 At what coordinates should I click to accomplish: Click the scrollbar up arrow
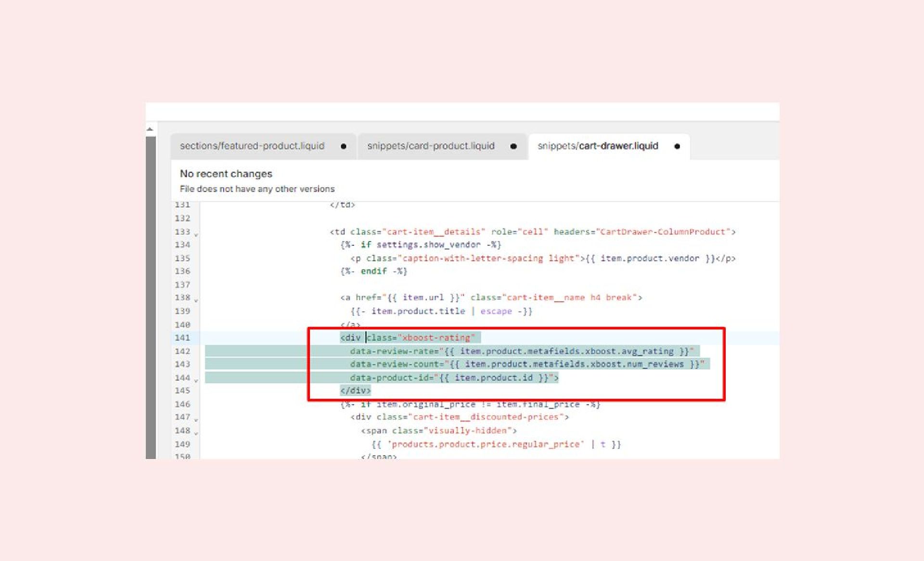pos(150,129)
